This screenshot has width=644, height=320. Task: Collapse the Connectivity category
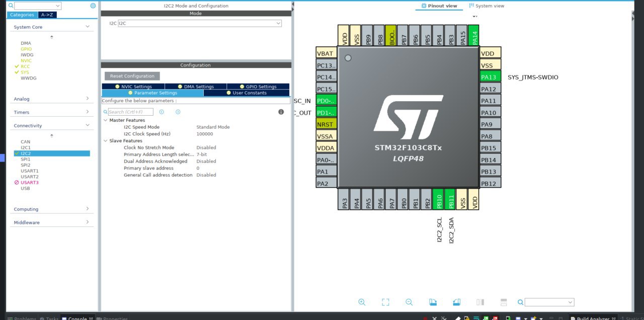click(x=87, y=125)
